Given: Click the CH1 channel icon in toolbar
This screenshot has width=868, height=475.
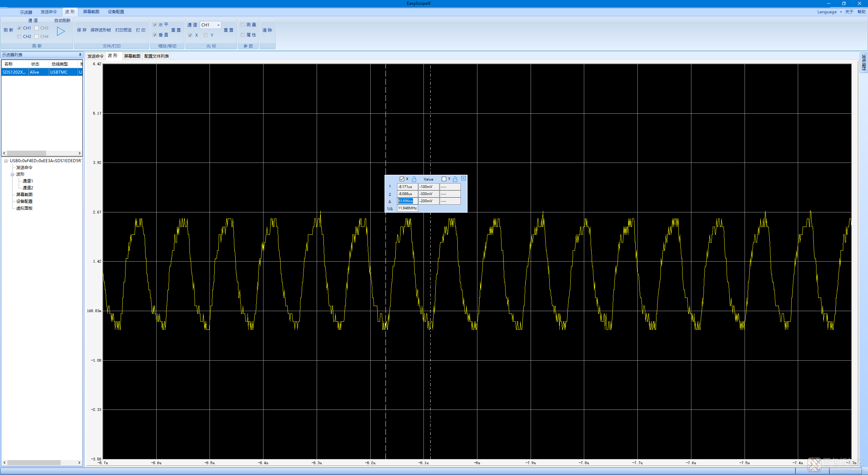Looking at the screenshot, I should pos(21,27).
